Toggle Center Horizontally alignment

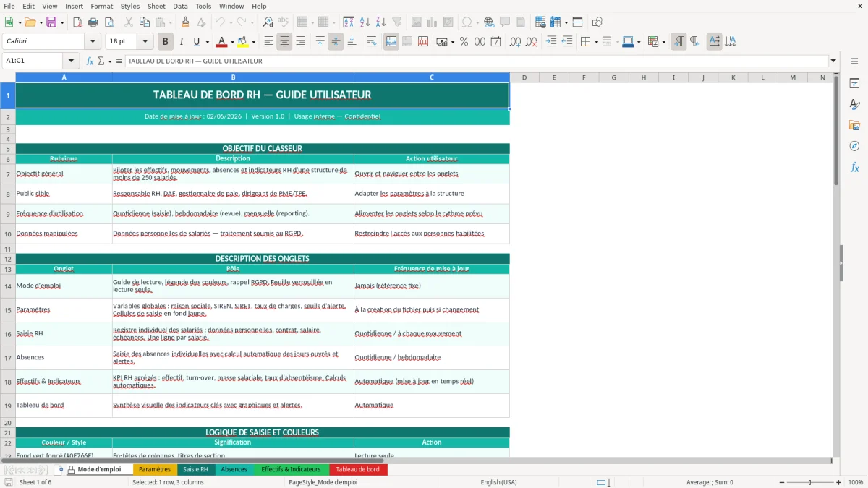point(285,42)
